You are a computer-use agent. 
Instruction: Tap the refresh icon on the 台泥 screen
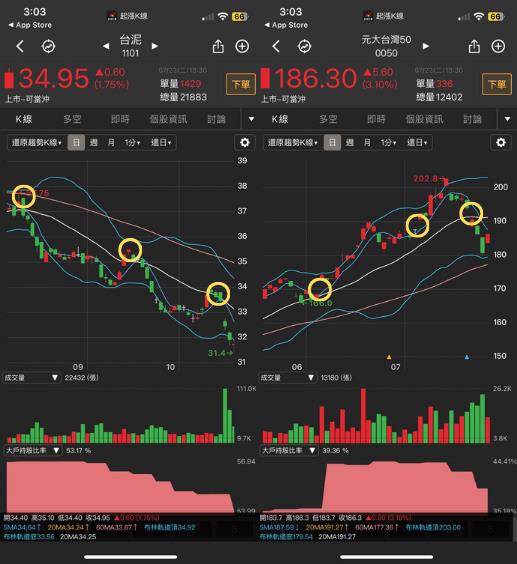[49, 46]
